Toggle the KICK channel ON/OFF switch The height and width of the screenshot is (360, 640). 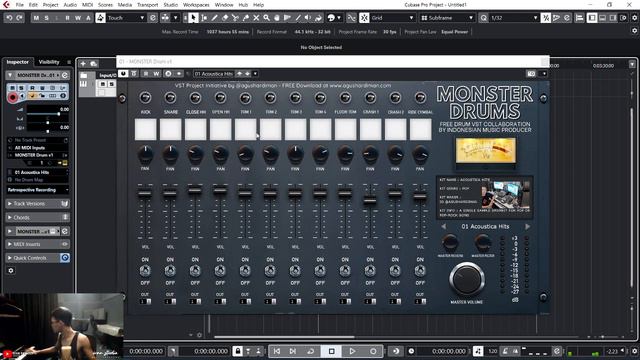[145, 271]
